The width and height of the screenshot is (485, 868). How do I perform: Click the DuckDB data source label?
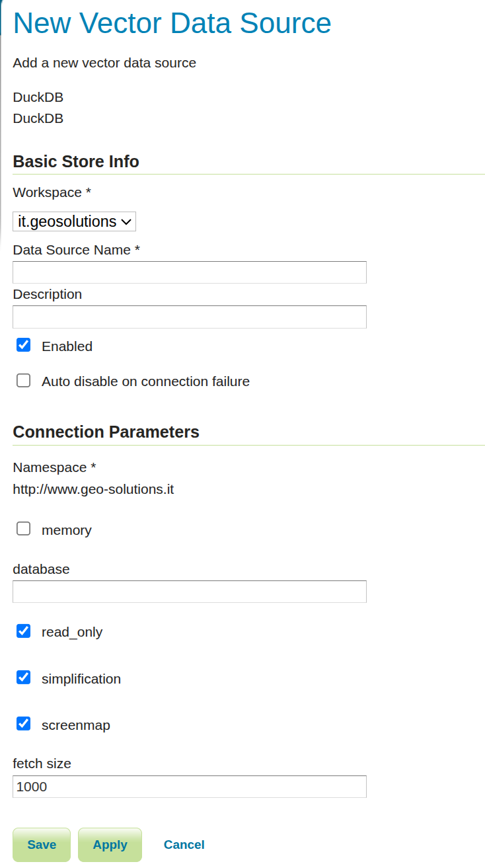[38, 97]
